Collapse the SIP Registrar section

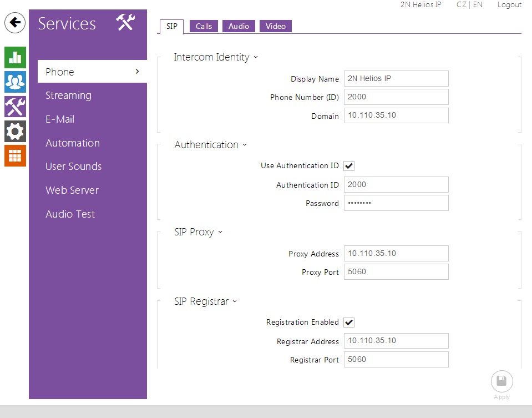click(205, 301)
